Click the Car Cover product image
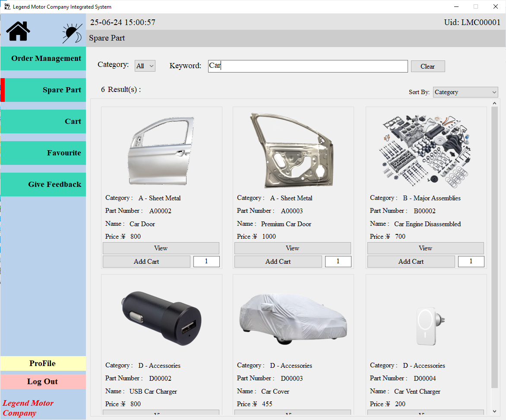Image resolution: width=506 pixels, height=420 pixels. coord(293,319)
